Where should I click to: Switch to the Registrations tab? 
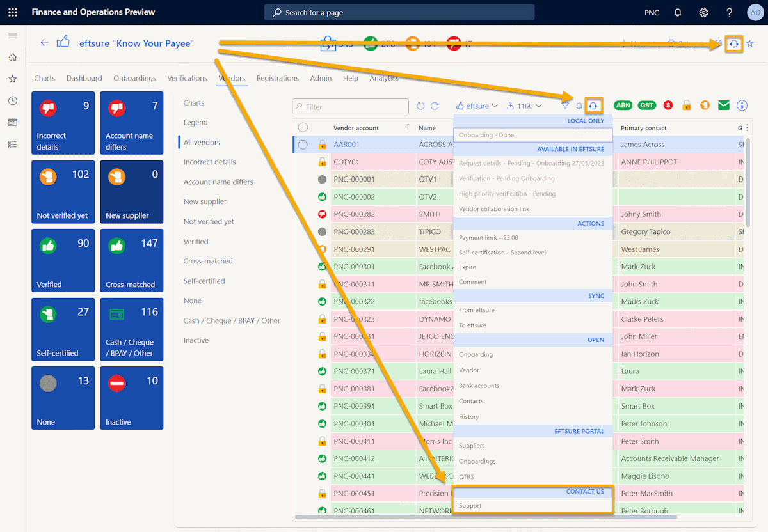[x=278, y=78]
